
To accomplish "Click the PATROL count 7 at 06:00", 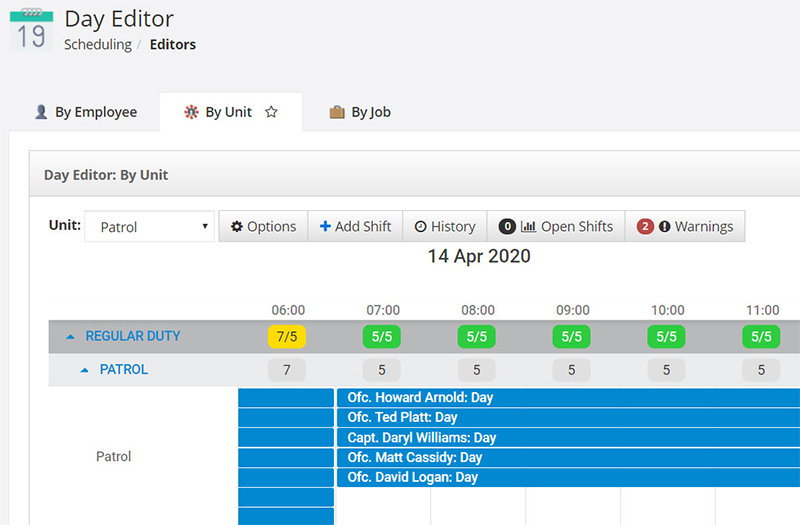I will coord(287,370).
